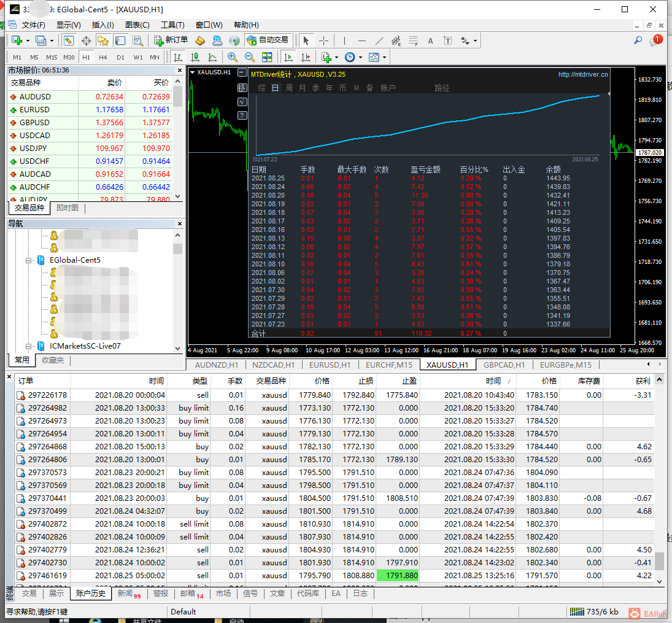This screenshot has width=672, height=623.
Task: Open the 工具(T) menu
Action: [x=172, y=25]
